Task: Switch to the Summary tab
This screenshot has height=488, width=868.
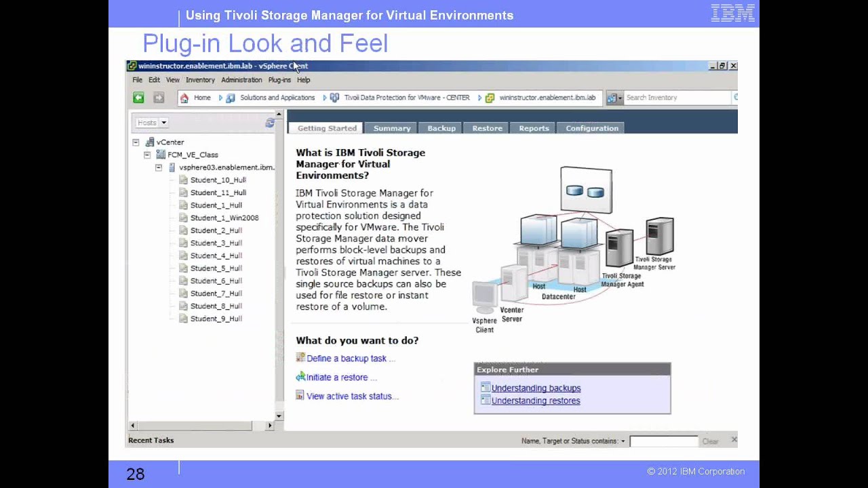Action: pyautogui.click(x=391, y=128)
